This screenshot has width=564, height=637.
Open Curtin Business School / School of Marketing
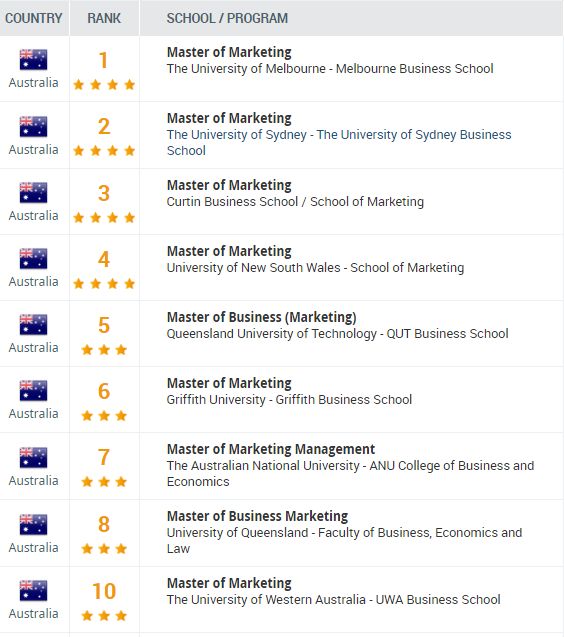pyautogui.click(x=295, y=202)
